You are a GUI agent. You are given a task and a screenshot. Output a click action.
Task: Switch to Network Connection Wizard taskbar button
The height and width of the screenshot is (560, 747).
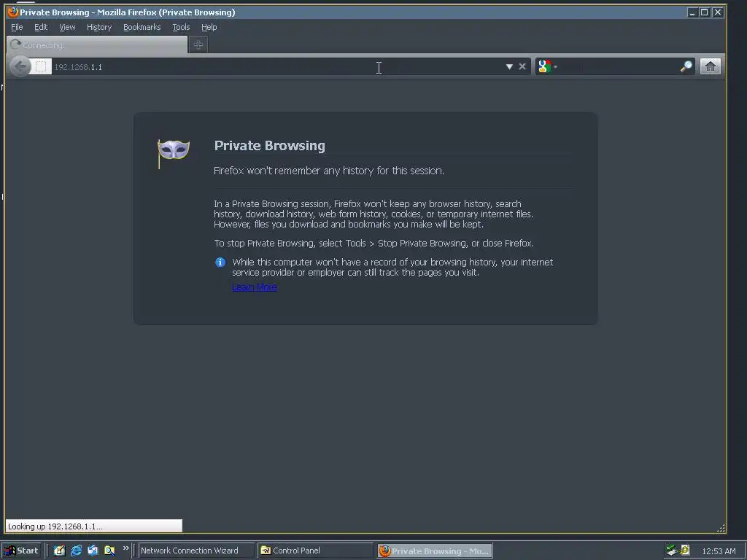coord(196,551)
